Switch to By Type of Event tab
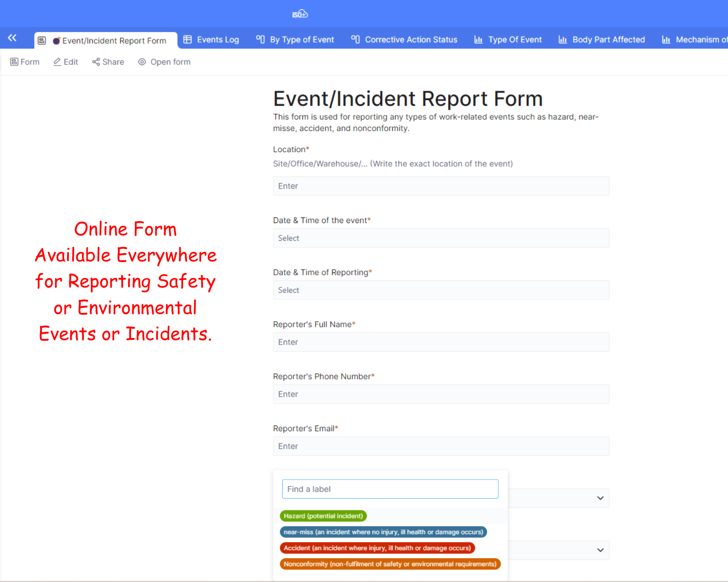 [295, 40]
